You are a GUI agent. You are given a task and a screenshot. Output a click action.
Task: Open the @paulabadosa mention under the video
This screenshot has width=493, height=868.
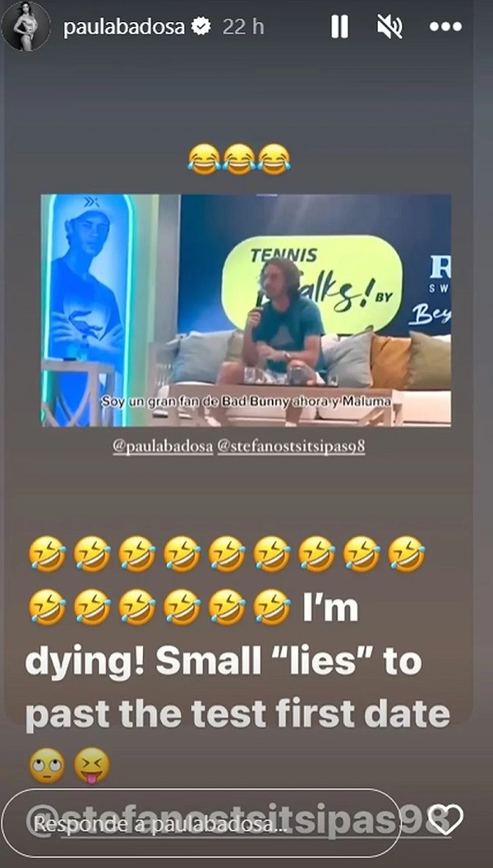click(163, 448)
